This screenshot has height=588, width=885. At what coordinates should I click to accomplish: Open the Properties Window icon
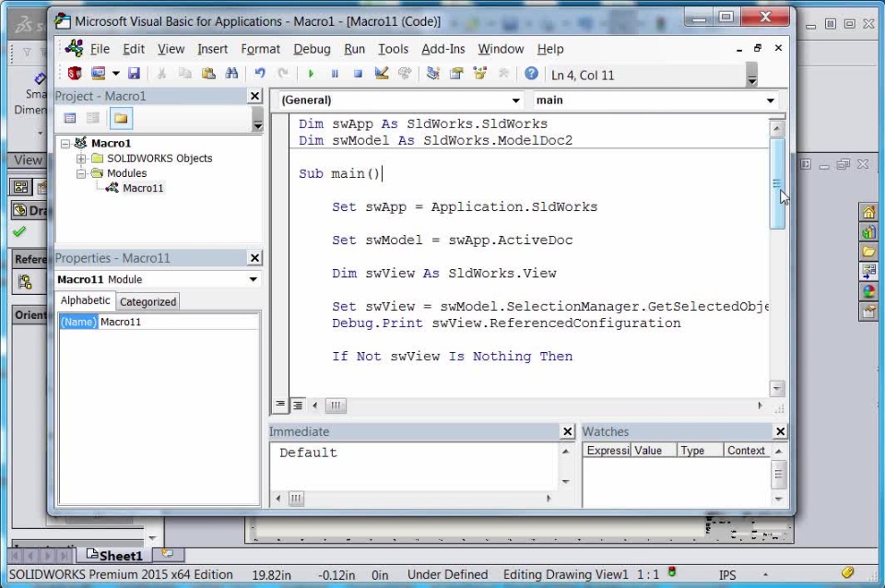pos(456,74)
